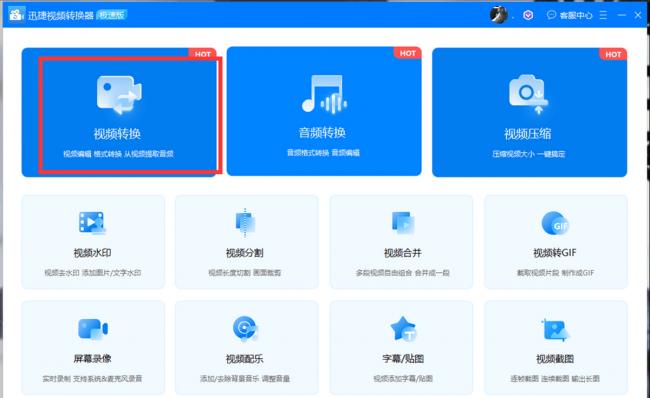Click the 迅捷视频转换器 title text
The width and height of the screenshot is (650, 398).
coord(61,16)
